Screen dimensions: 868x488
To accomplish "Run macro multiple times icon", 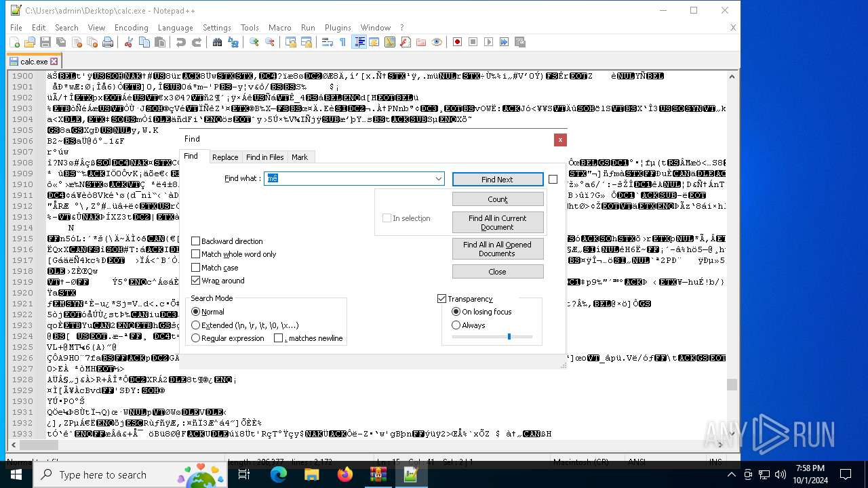I will click(504, 42).
